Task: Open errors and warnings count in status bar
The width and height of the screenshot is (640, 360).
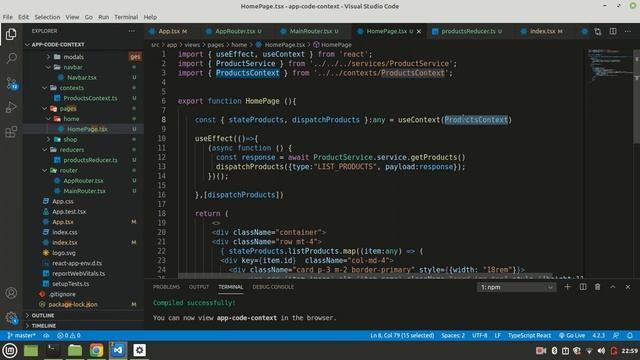Action: [x=69, y=336]
